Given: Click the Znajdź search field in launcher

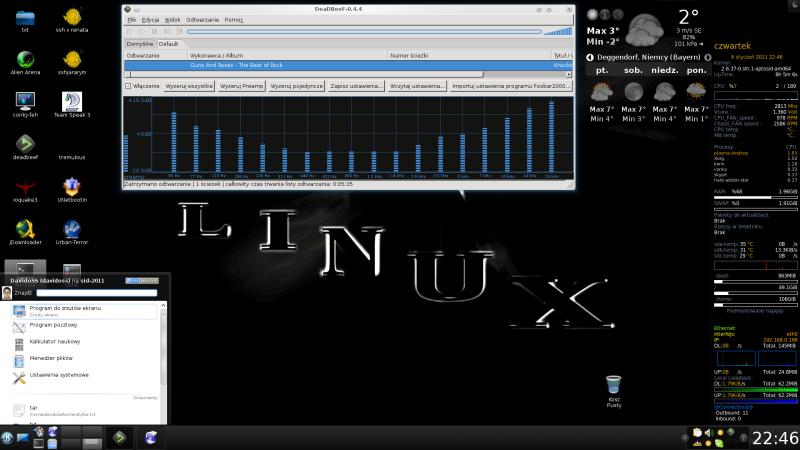Looking at the screenshot, I should [97, 293].
